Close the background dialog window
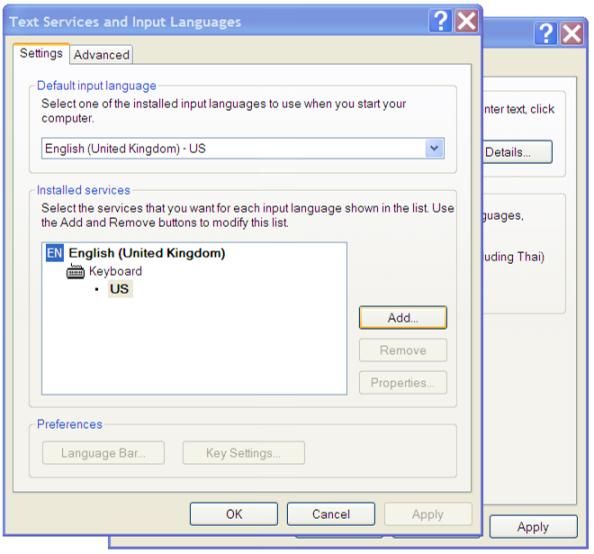This screenshot has height=554, width=594. click(x=572, y=33)
